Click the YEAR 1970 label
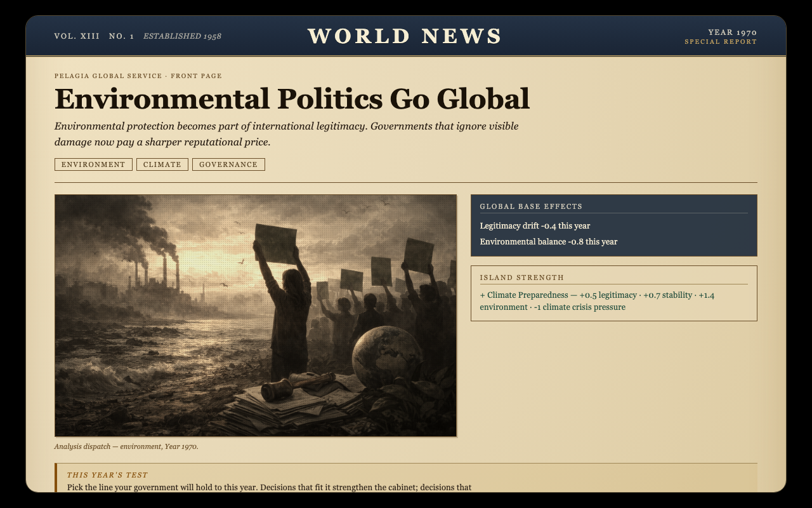812x508 pixels. pos(733,32)
